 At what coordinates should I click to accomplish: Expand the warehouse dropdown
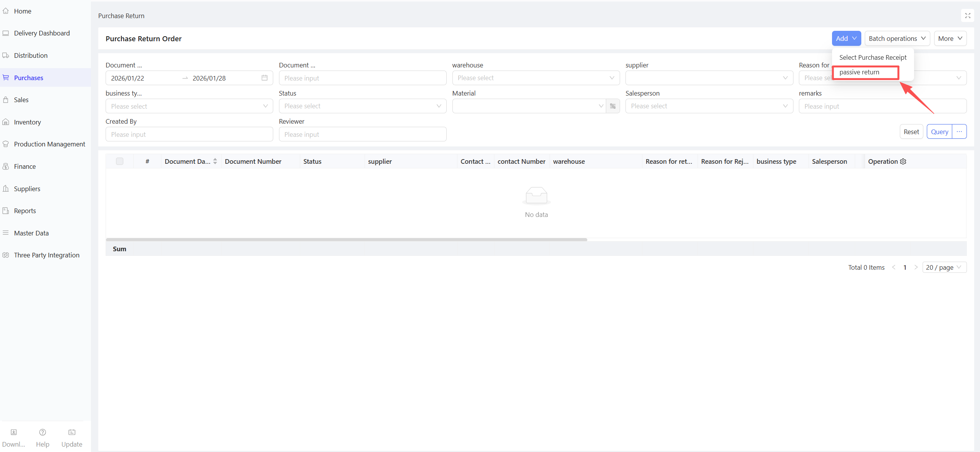coord(536,78)
